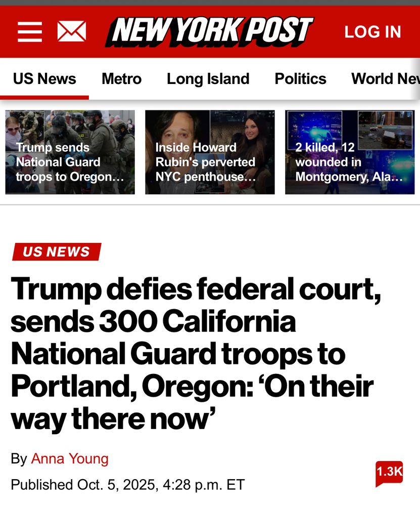Click the headline text on Howard Rubin card
Screen dimensions: 420x506
[206, 162]
